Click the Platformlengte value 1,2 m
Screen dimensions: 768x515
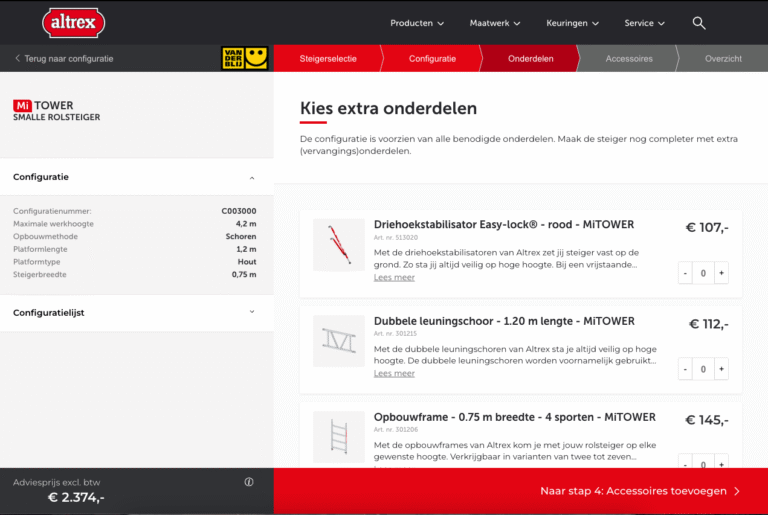click(x=246, y=249)
